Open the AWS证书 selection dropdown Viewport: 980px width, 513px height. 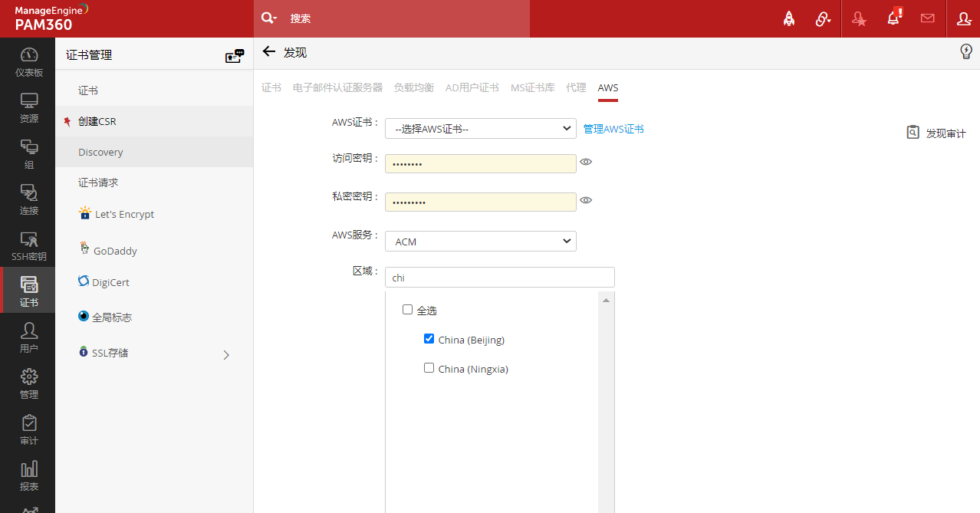481,128
